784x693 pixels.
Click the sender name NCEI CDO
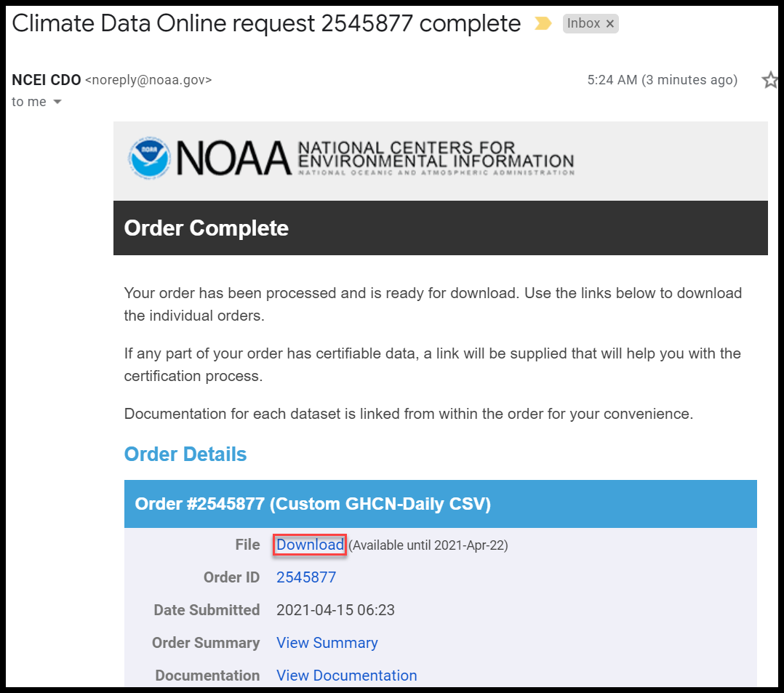(46, 80)
